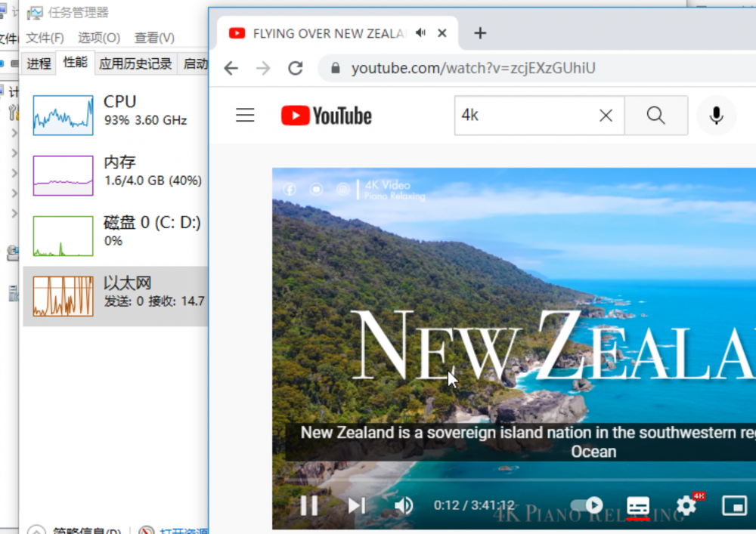Click 4K Video Piano Relaxing watermark

coord(395,190)
